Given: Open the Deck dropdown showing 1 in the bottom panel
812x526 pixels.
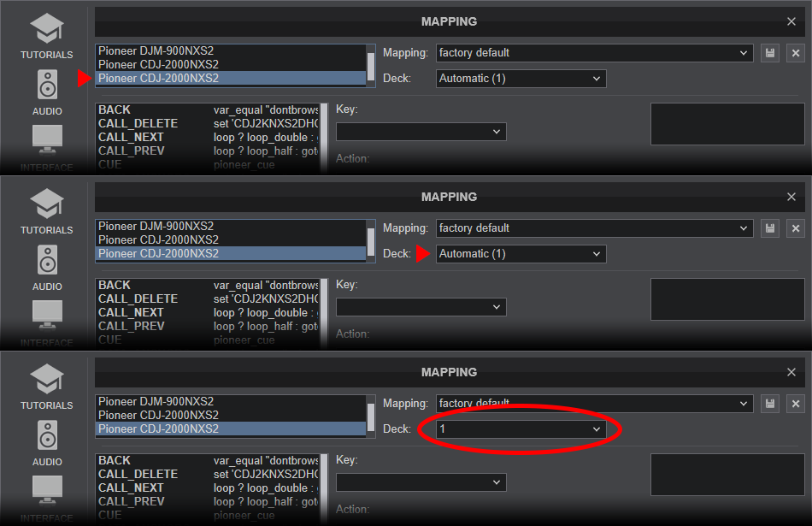Looking at the screenshot, I should [x=521, y=429].
